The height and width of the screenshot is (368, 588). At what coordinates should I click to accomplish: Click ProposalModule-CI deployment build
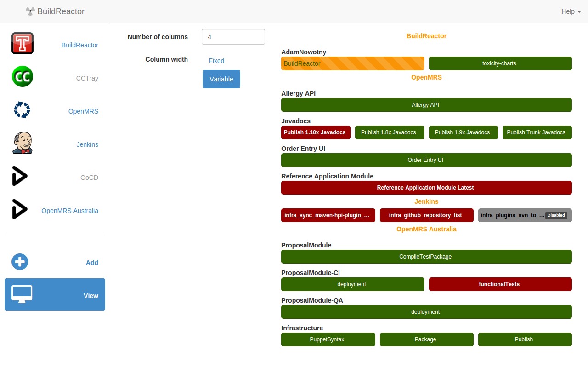pos(353,284)
